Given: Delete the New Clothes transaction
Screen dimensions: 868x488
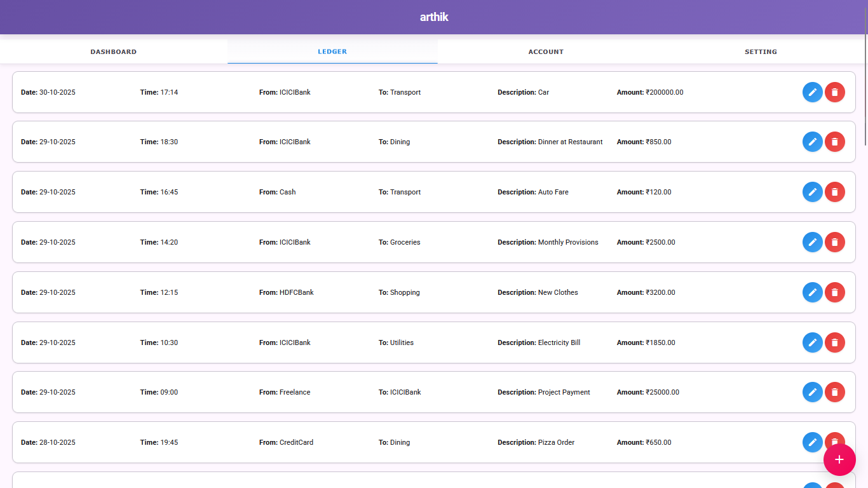Looking at the screenshot, I should pos(834,292).
